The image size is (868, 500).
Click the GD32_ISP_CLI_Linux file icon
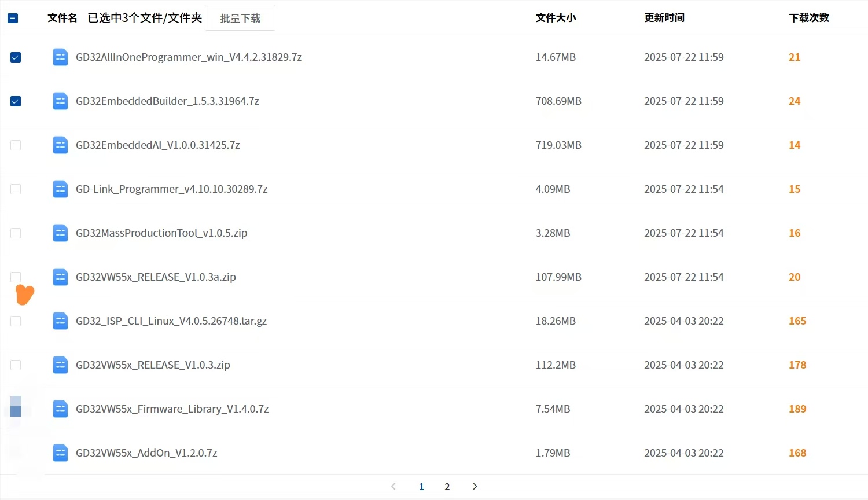coord(60,321)
